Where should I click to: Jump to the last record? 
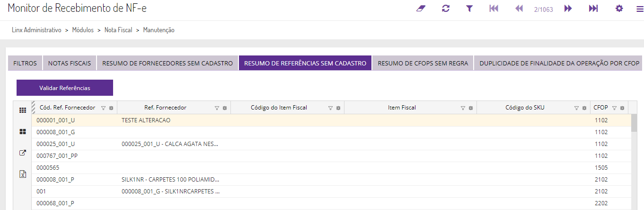coord(593,9)
